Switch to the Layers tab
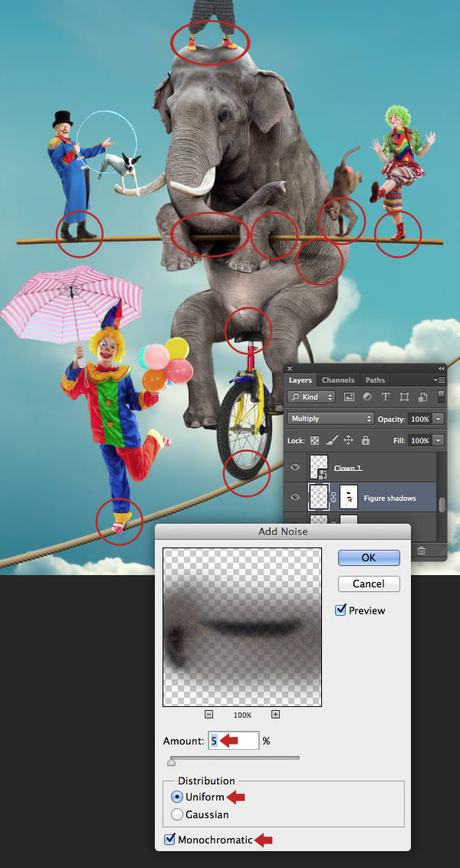460x868 pixels. (x=301, y=380)
